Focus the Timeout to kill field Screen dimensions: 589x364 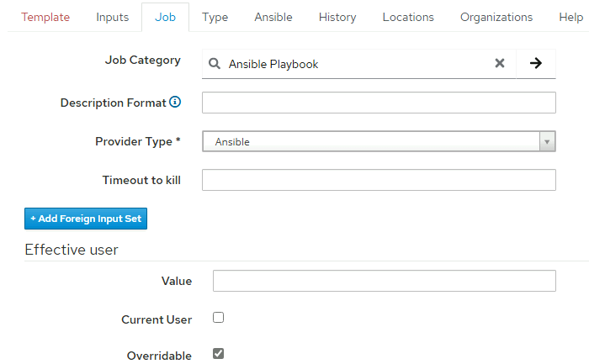coord(379,180)
